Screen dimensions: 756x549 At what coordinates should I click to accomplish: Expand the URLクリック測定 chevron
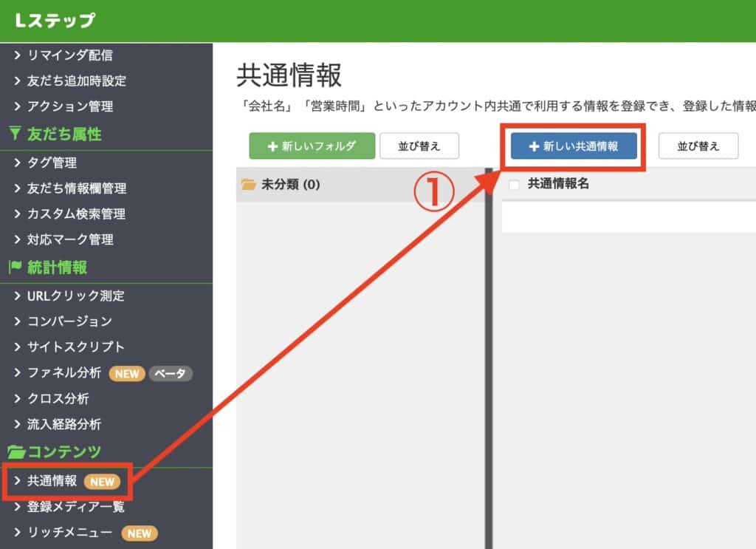[18, 296]
